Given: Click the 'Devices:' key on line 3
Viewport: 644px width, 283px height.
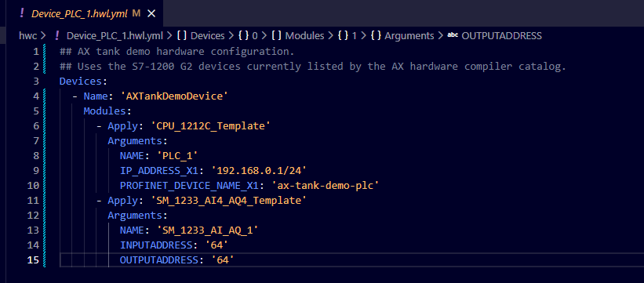Looking at the screenshot, I should pyautogui.click(x=83, y=82).
